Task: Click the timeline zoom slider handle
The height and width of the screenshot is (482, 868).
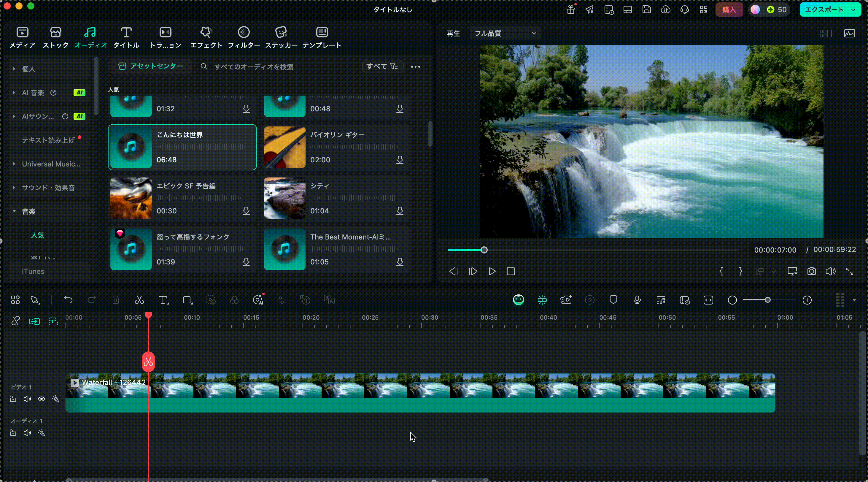Action: (768, 300)
